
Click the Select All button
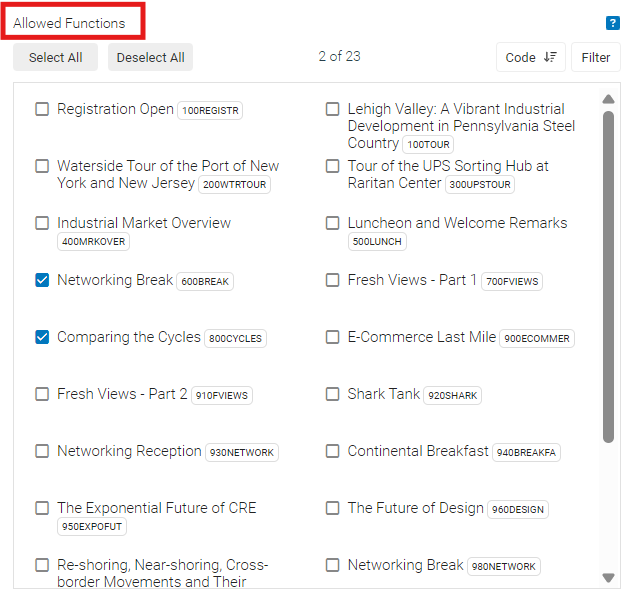coord(56,57)
